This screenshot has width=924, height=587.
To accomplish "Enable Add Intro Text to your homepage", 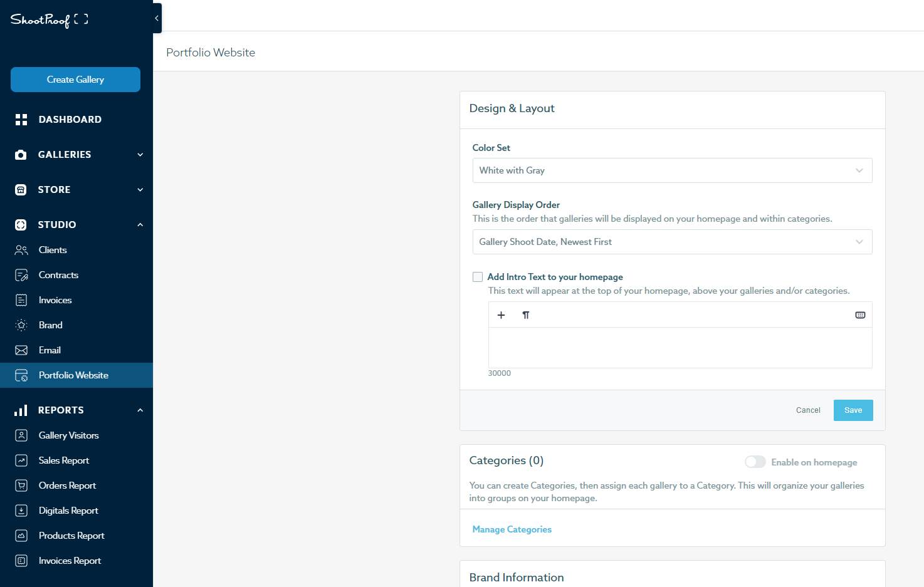I will click(478, 277).
